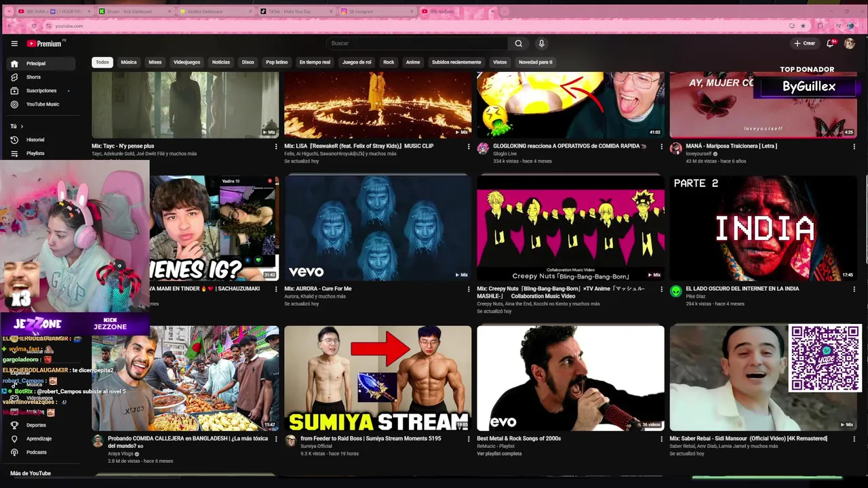This screenshot has width=868, height=488.
Task: Open the browser tab search dropdown
Action: coord(9,12)
